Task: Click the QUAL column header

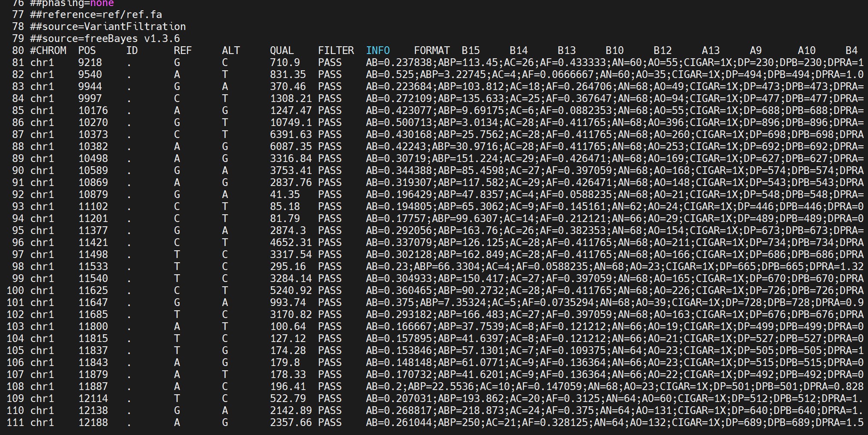Action: [x=282, y=51]
